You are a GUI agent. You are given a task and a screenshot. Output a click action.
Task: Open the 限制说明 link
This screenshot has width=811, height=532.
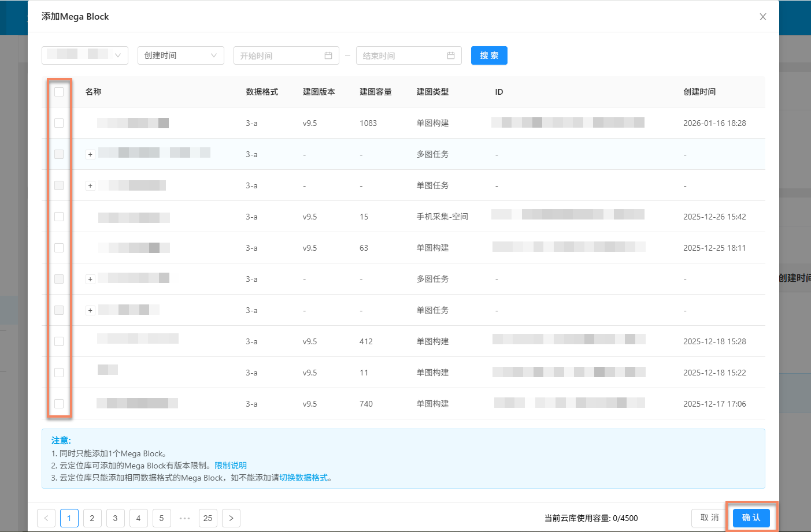pyautogui.click(x=231, y=466)
